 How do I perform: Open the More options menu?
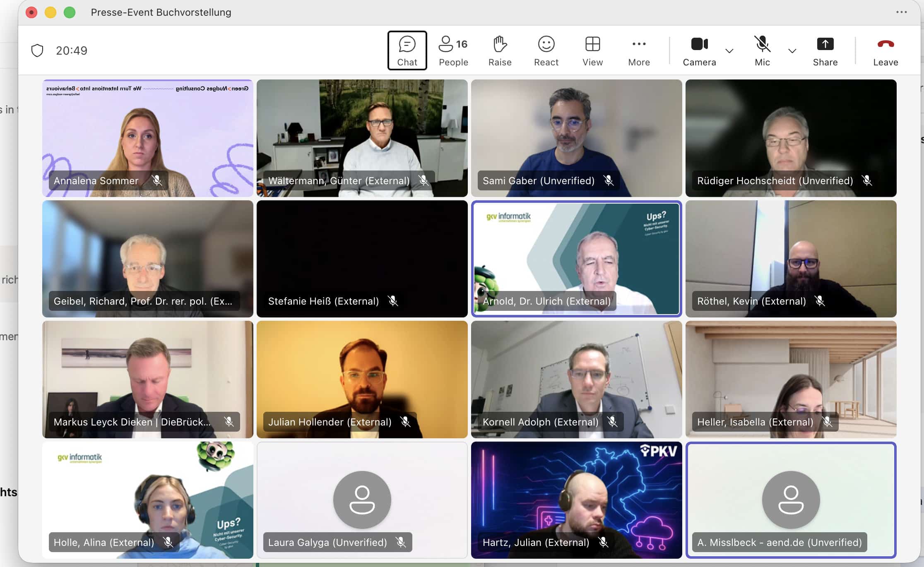(639, 50)
